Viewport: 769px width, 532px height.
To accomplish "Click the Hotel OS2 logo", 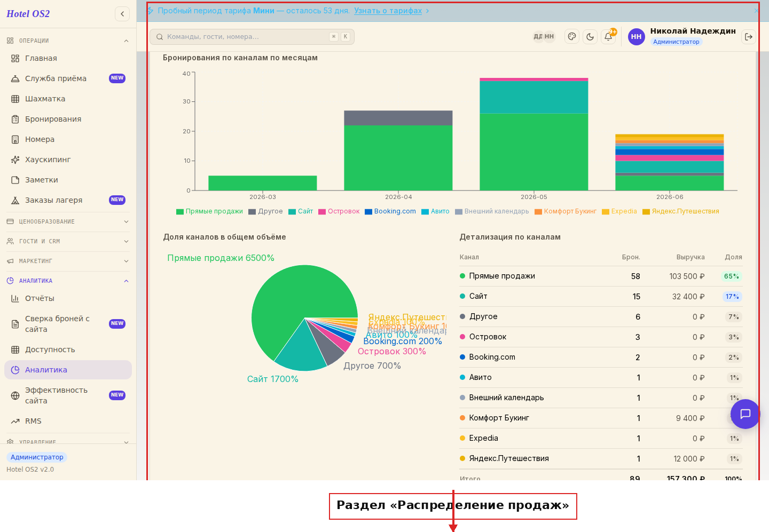I will click(x=28, y=14).
